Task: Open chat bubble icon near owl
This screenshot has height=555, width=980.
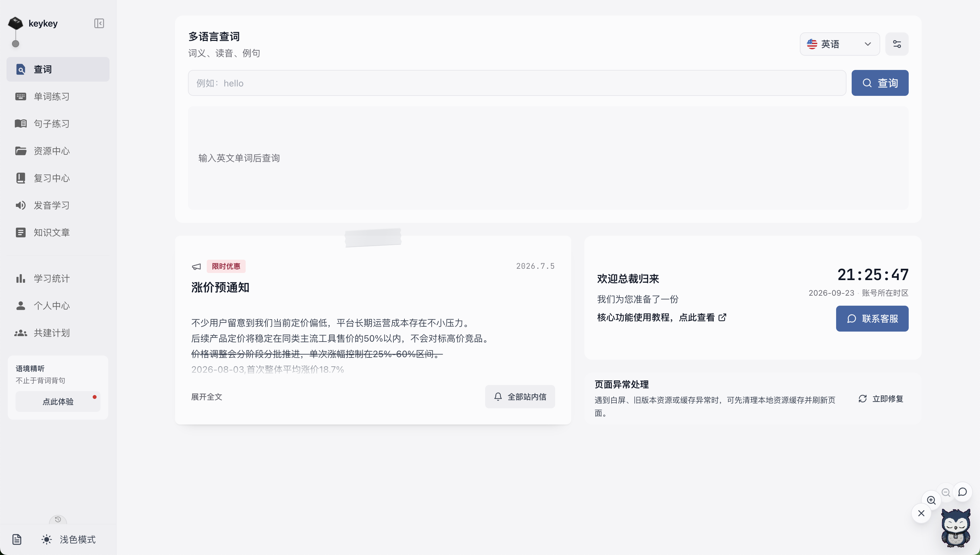Action: pyautogui.click(x=962, y=492)
